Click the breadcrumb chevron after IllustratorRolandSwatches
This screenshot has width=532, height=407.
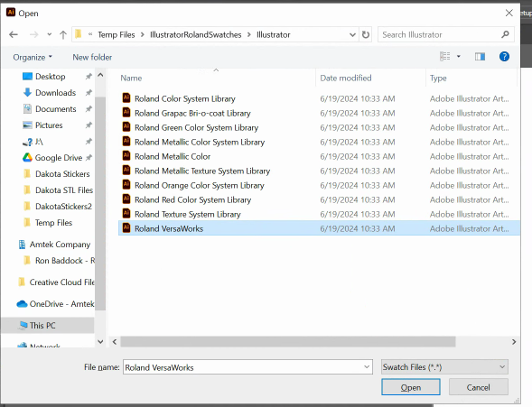(x=249, y=34)
